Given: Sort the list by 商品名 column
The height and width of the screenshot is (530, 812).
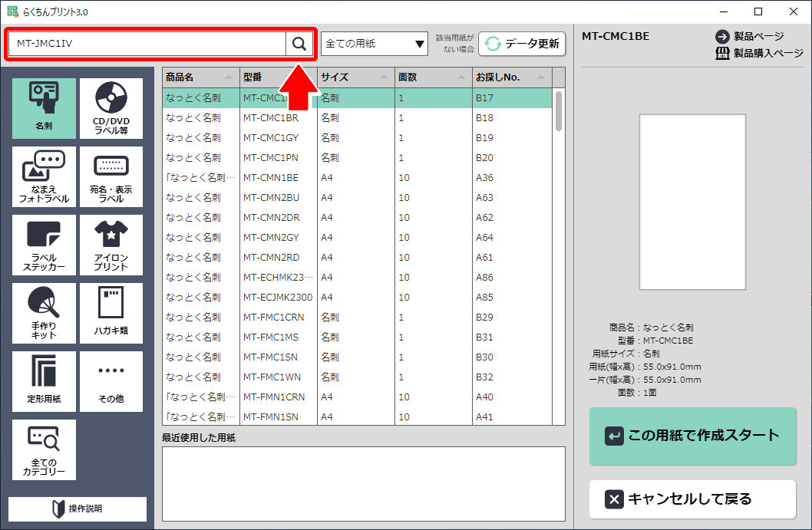Looking at the screenshot, I should [201, 77].
